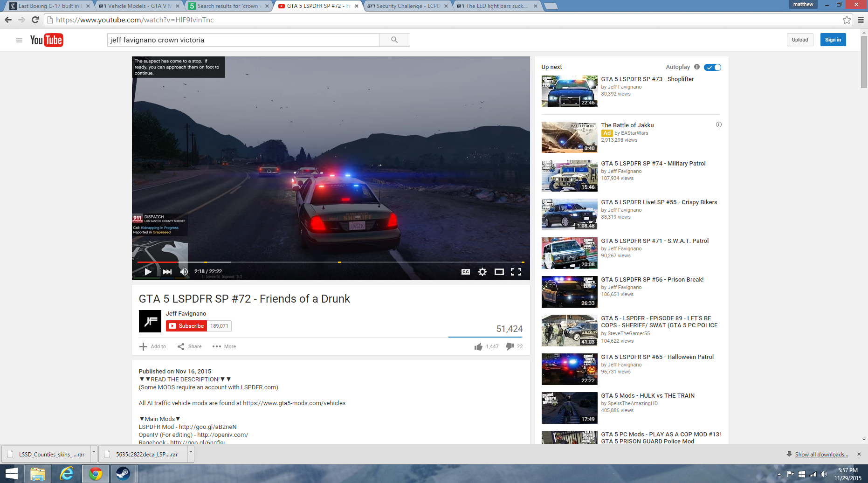
Task: Open the LSSD_Counties_skins rar download
Action: tap(47, 454)
